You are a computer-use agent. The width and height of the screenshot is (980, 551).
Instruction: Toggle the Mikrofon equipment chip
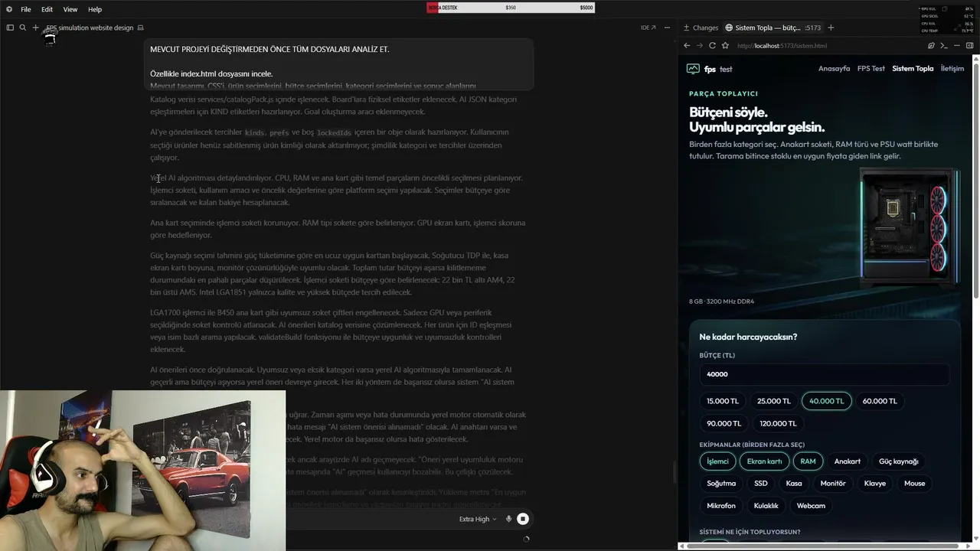click(721, 506)
